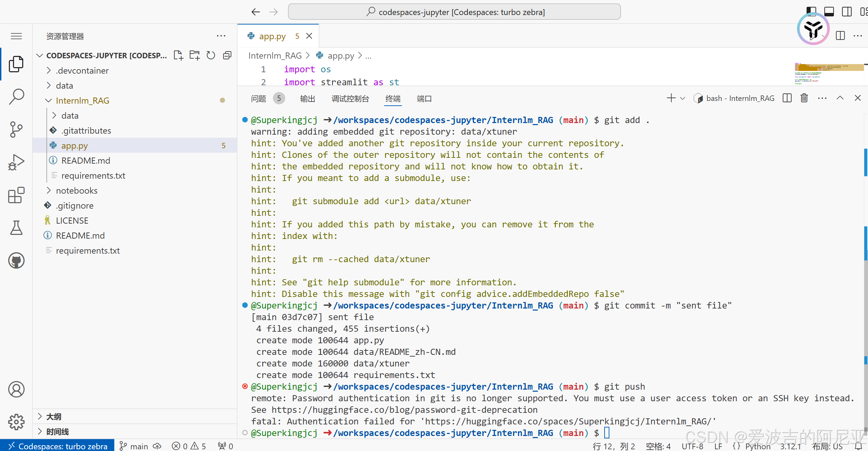
Task: Click the Codespaces: turbo zebra status button
Action: coord(57,446)
